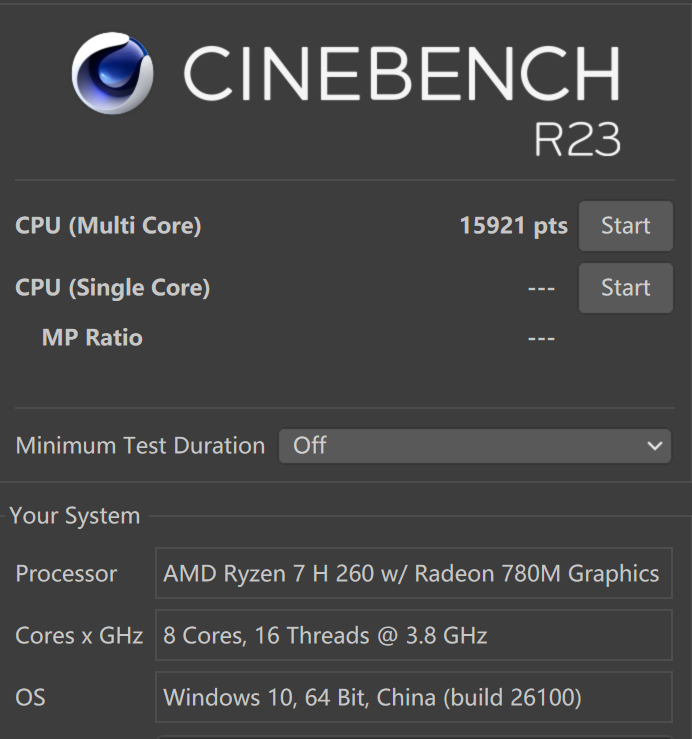Click the OS field showing Windows 10
This screenshot has width=692, height=739.
click(x=413, y=697)
